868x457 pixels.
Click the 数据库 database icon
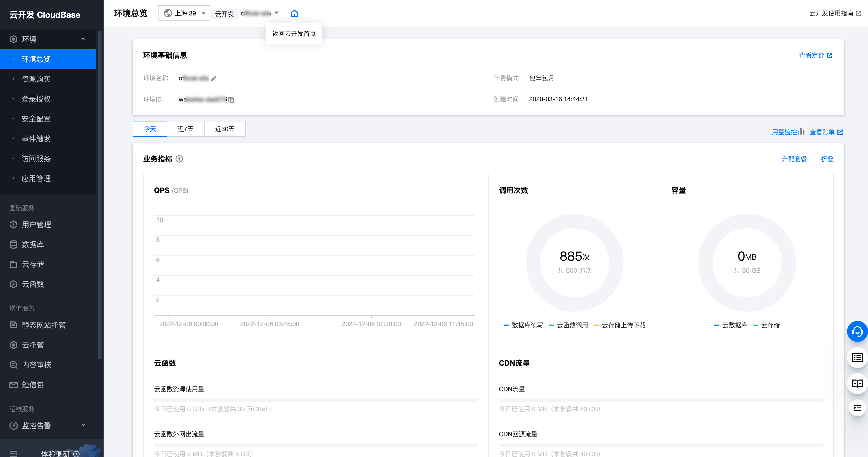[x=14, y=244]
